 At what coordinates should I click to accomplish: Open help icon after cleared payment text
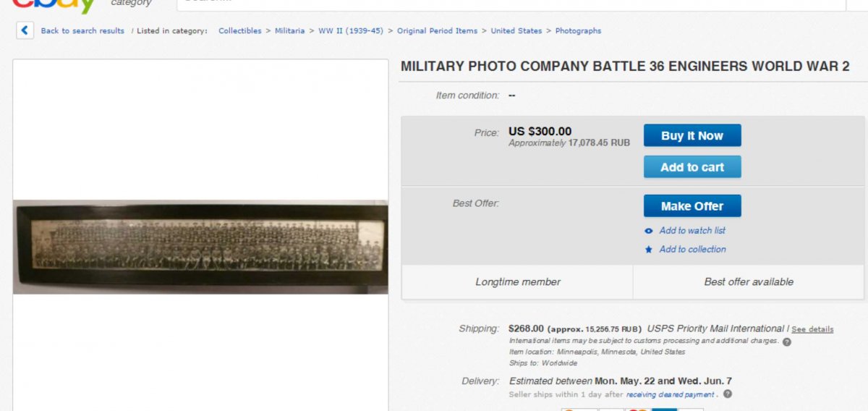click(x=728, y=394)
